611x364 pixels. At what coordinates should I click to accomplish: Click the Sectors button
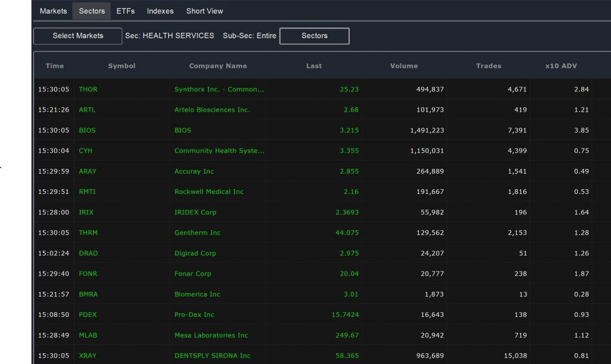[314, 36]
